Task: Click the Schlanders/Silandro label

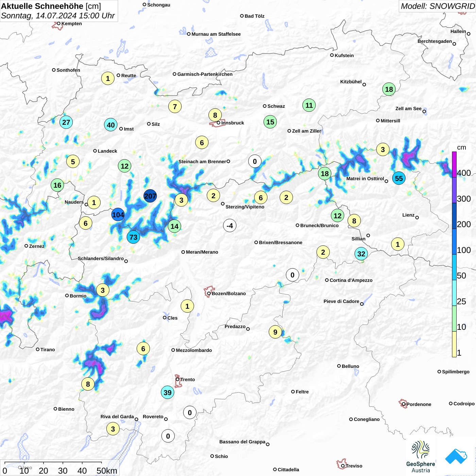Action: 101,258
